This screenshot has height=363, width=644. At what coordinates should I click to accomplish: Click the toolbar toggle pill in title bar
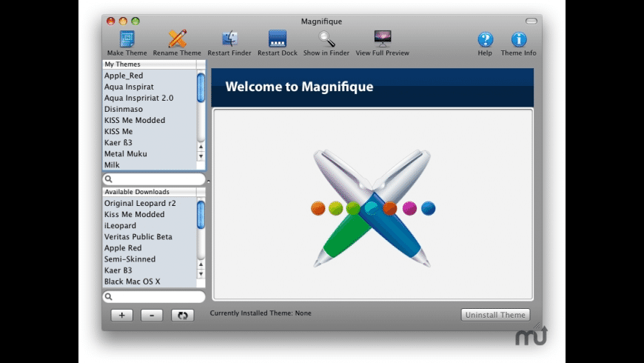coord(531,21)
